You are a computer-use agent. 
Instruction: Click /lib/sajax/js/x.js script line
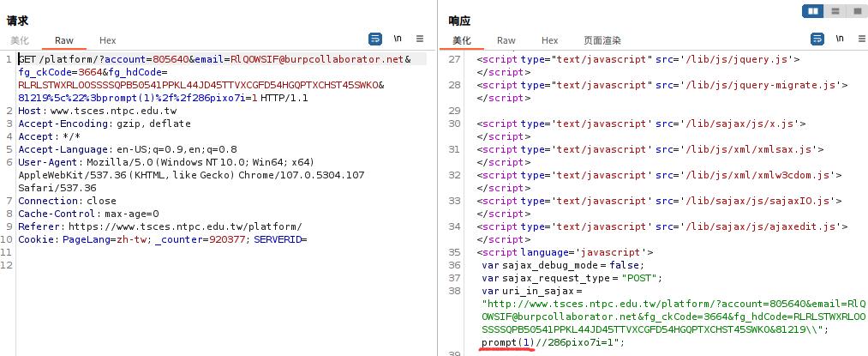[x=642, y=124]
